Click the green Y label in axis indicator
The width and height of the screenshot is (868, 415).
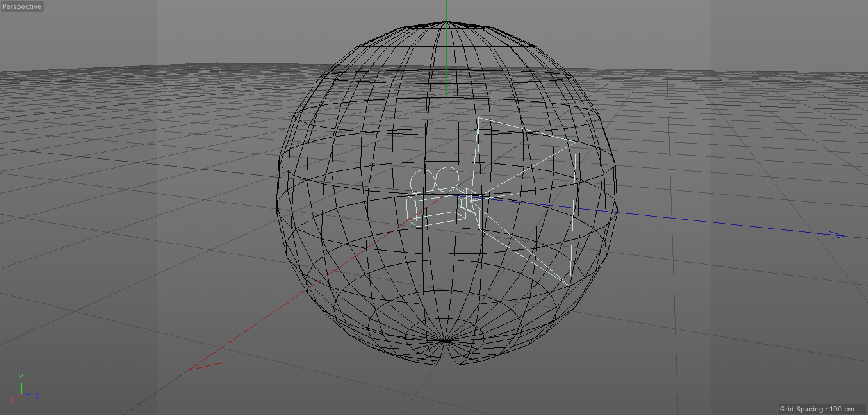pos(21,377)
